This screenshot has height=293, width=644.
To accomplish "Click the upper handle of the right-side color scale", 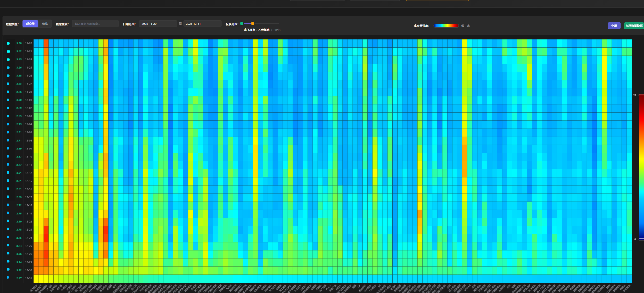I will pyautogui.click(x=641, y=95).
